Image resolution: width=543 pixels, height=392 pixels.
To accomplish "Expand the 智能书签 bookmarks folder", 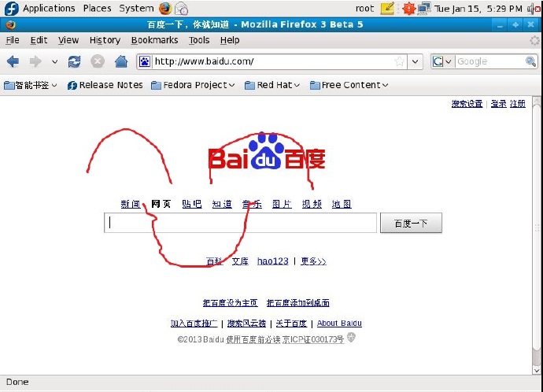I will pos(30,85).
